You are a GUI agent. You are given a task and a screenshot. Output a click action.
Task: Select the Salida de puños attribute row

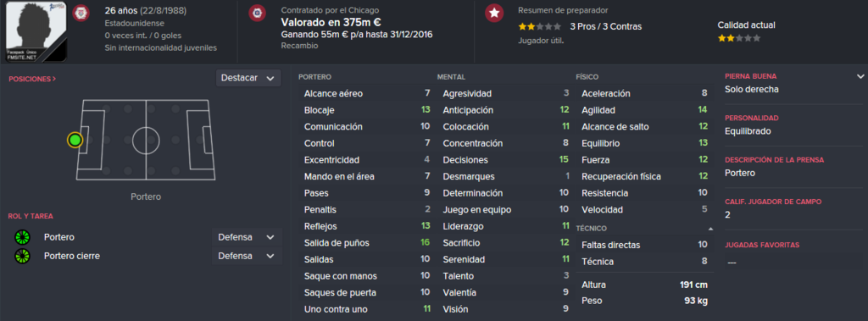(x=367, y=243)
